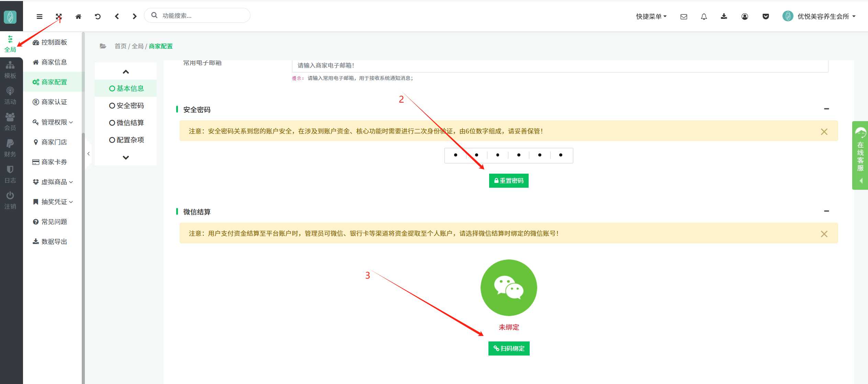Viewport: 868px width, 384px height.
Task: Select 基本信息 section radio
Action: coord(126,89)
